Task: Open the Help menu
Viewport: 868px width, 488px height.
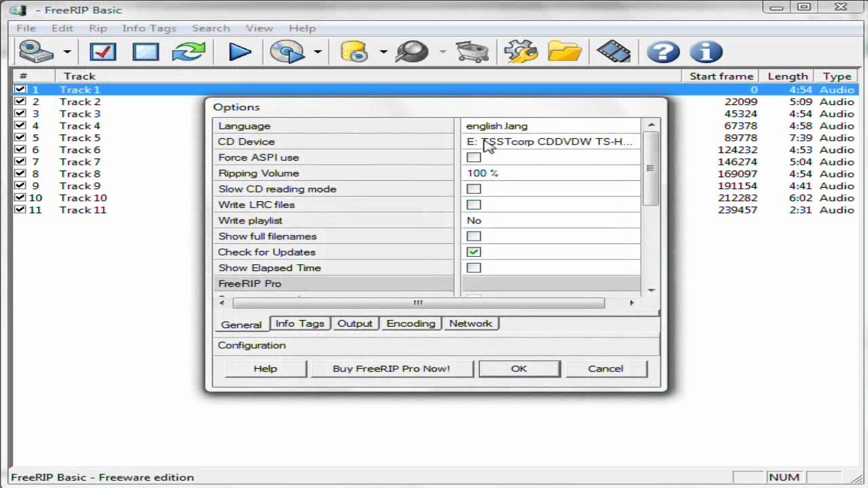Action: coord(302,28)
